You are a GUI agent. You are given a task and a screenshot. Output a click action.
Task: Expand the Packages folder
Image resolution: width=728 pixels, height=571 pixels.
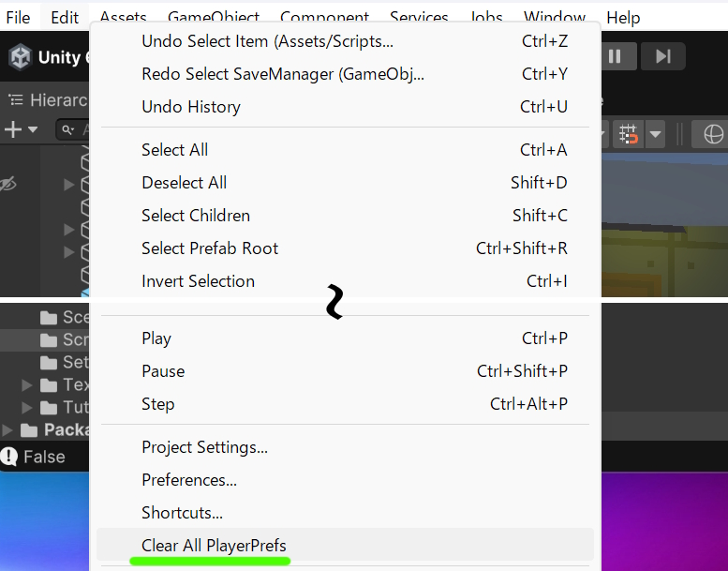pos(7,429)
